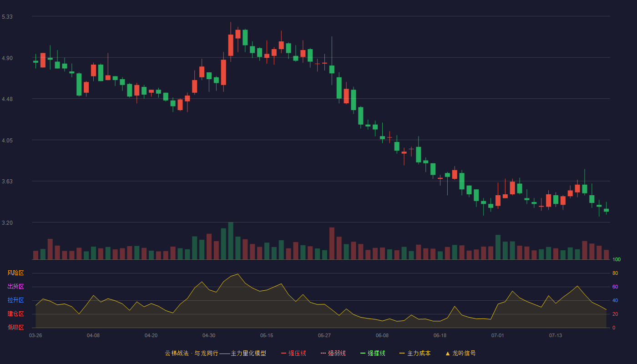Click the highest peak of the yellow indicator line

(x=238, y=274)
